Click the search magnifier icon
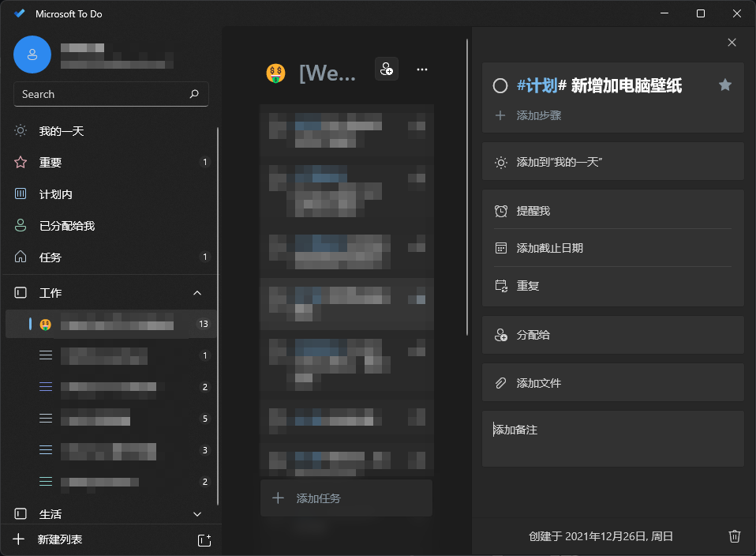756x556 pixels. pos(194,94)
